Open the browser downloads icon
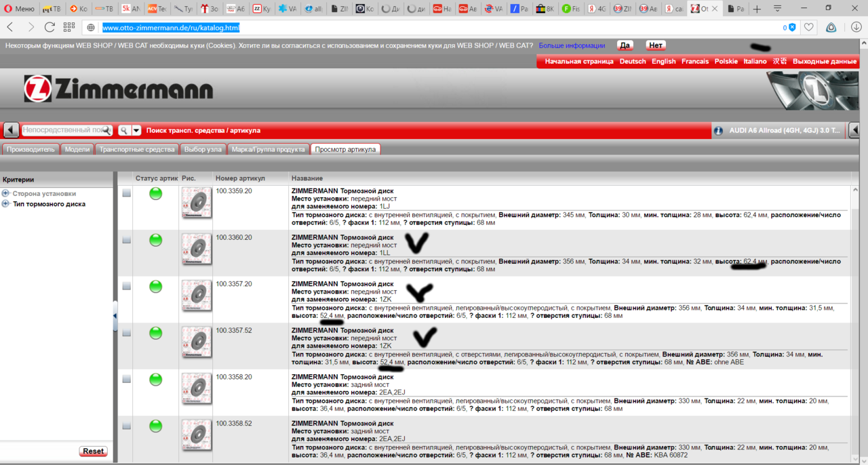The image size is (868, 465). (x=856, y=27)
